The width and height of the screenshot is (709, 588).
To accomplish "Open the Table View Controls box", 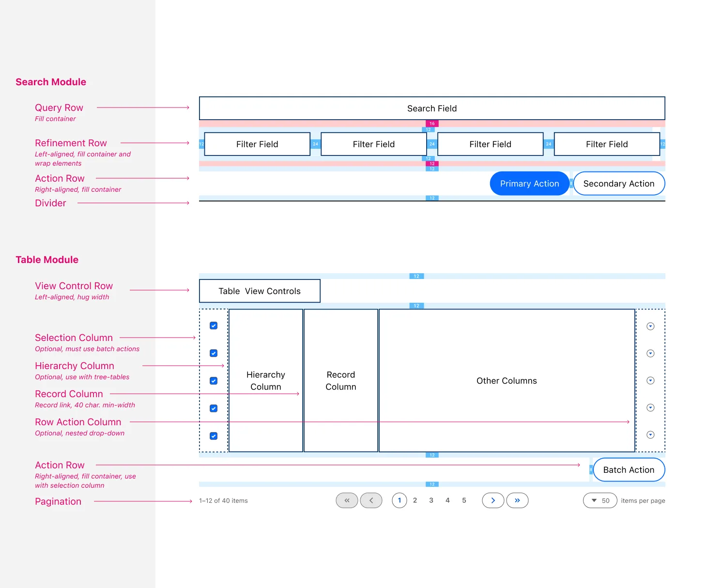I will [x=260, y=291].
